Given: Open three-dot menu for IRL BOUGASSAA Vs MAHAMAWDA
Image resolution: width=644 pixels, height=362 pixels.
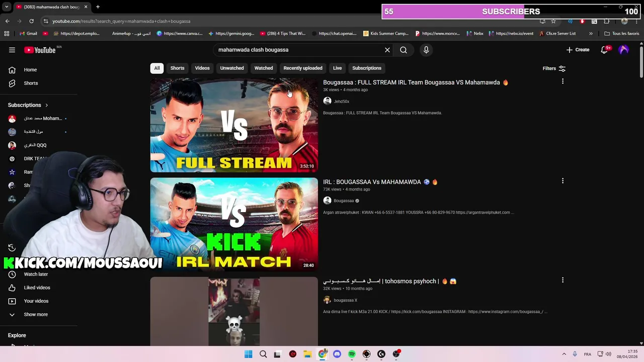Looking at the screenshot, I should pos(562,181).
